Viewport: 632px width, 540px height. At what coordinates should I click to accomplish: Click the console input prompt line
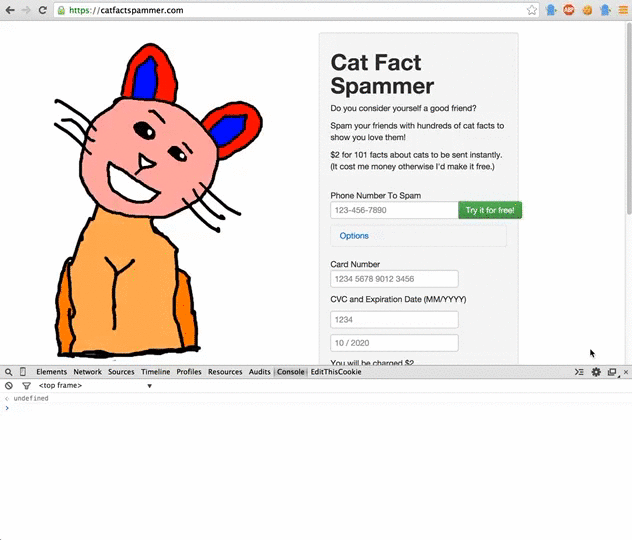point(316,408)
